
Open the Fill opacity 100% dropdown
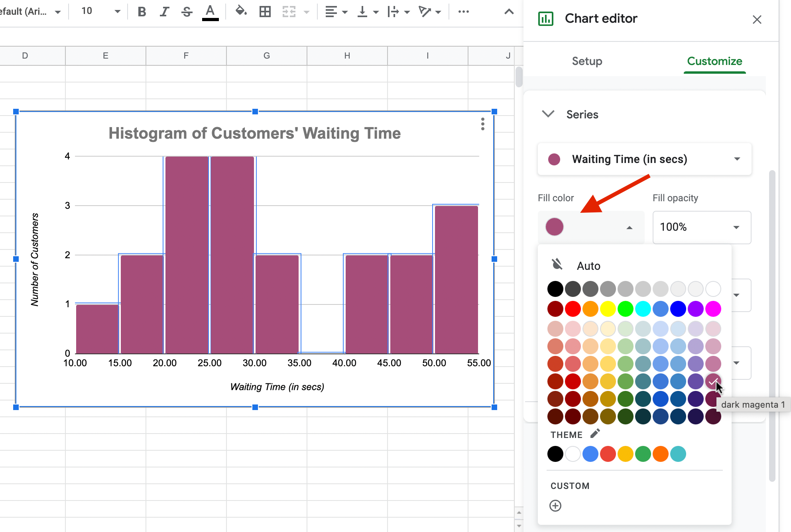click(701, 227)
